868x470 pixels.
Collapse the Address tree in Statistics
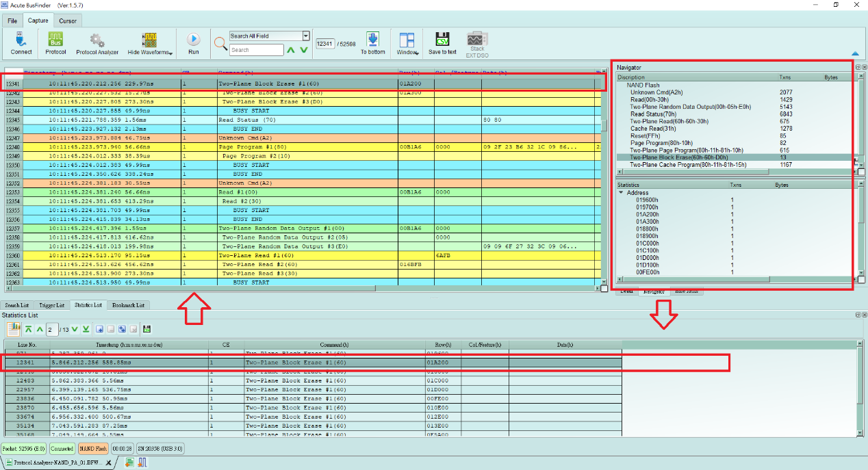pyautogui.click(x=621, y=193)
